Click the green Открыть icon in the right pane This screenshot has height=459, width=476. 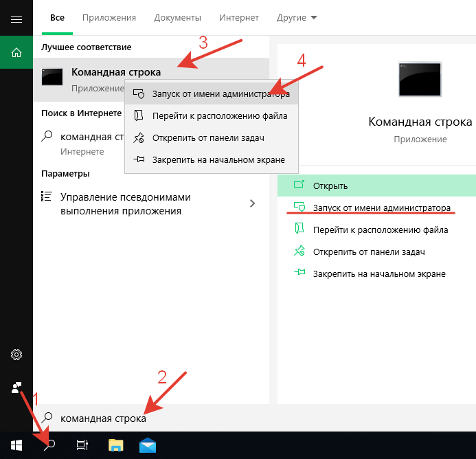click(299, 184)
